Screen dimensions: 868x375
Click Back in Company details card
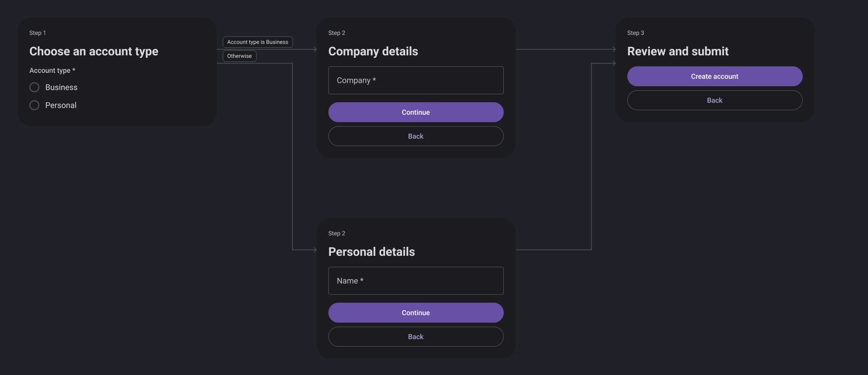point(416,136)
